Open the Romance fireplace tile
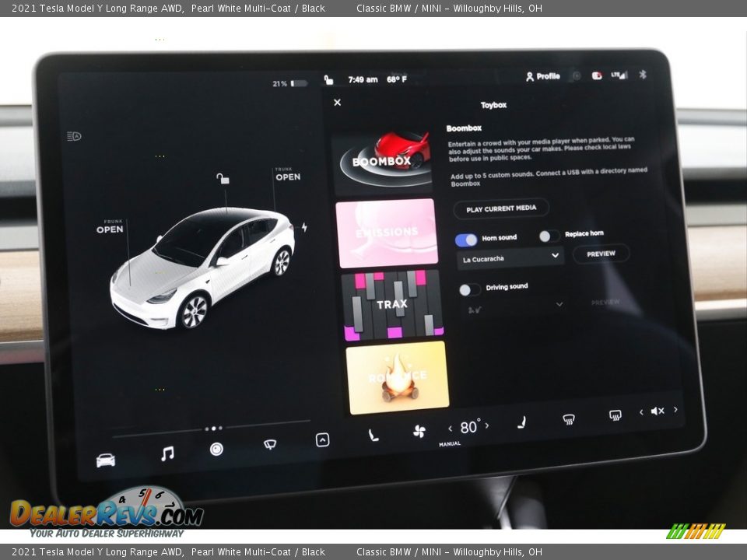The image size is (747, 560). [x=398, y=377]
